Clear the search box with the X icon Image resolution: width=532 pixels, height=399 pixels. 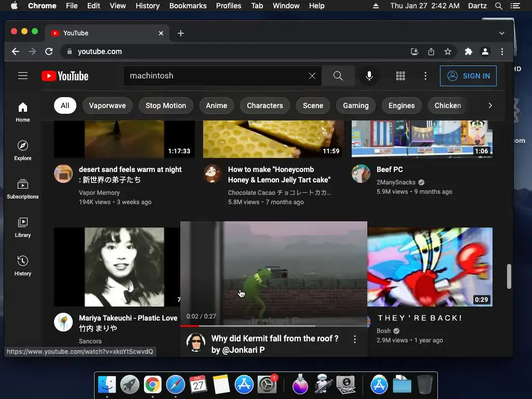(312, 76)
